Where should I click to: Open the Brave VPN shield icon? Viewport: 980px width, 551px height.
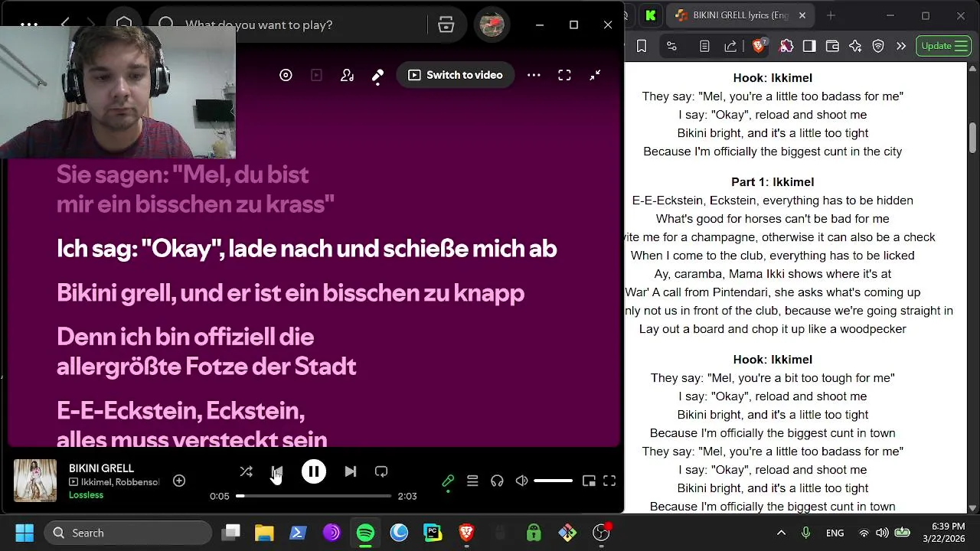(x=878, y=46)
